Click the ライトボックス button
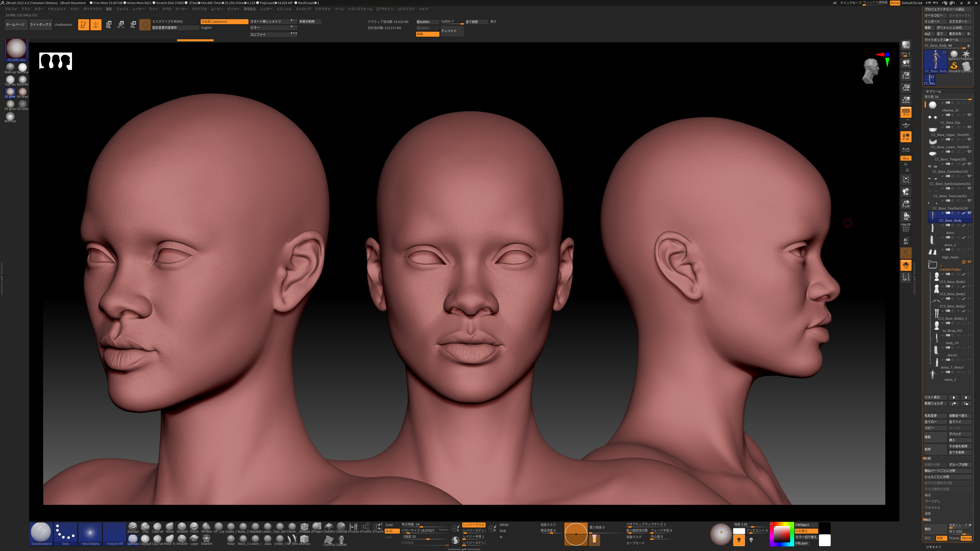The height and width of the screenshot is (551, 980). click(x=40, y=25)
